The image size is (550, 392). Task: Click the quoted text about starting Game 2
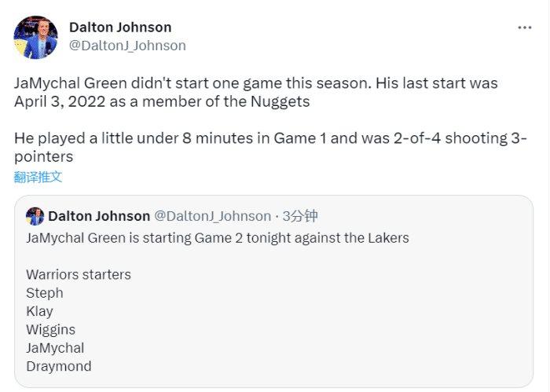point(218,238)
